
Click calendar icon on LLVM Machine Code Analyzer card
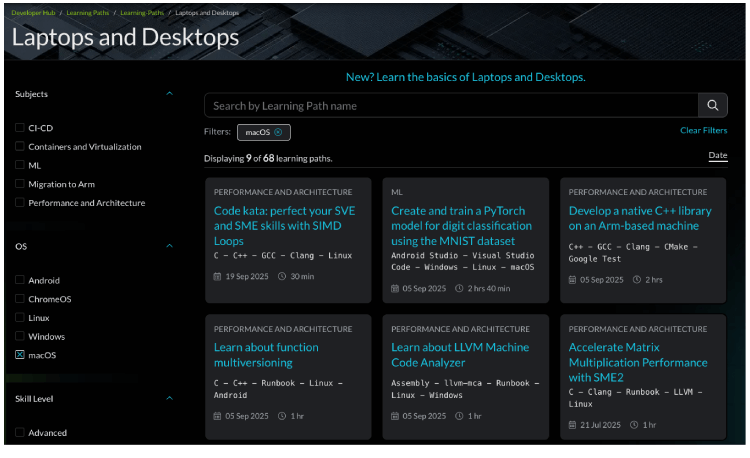pyautogui.click(x=396, y=416)
